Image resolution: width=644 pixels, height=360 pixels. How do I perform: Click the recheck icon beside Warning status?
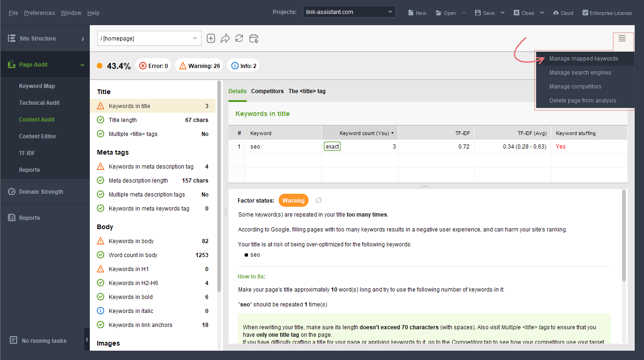point(319,200)
